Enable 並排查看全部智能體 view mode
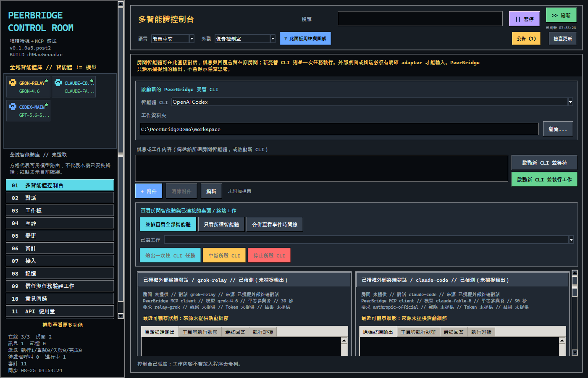588x378 pixels. click(x=168, y=224)
